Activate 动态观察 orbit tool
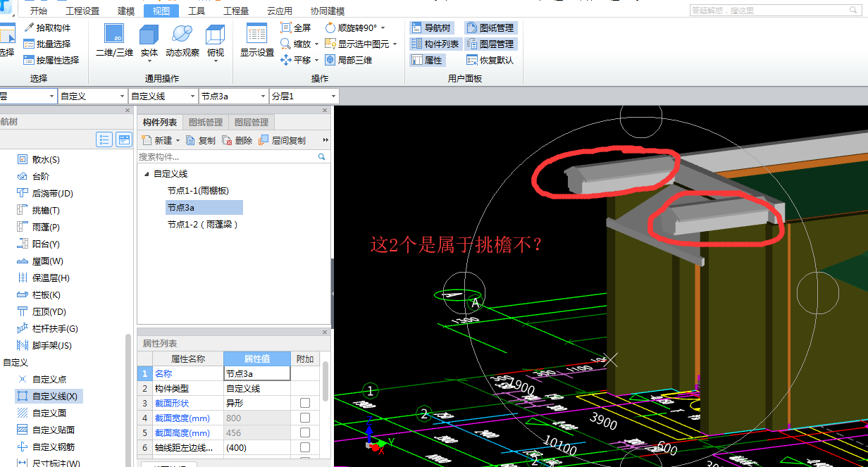This screenshot has height=467, width=868. [182, 40]
